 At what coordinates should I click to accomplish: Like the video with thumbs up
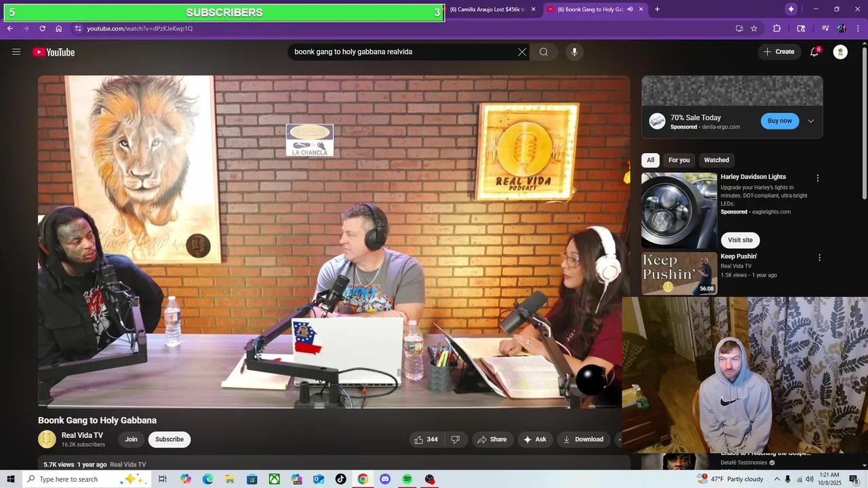[426, 439]
